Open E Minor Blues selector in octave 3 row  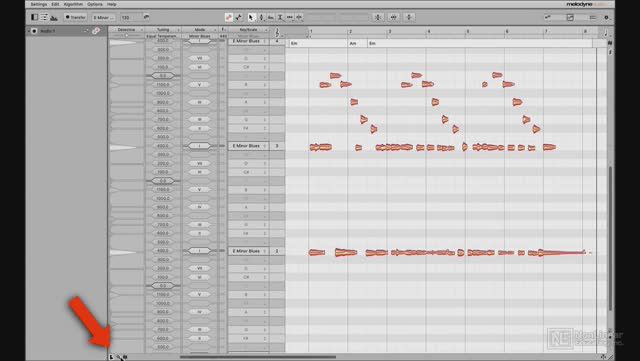(x=248, y=146)
